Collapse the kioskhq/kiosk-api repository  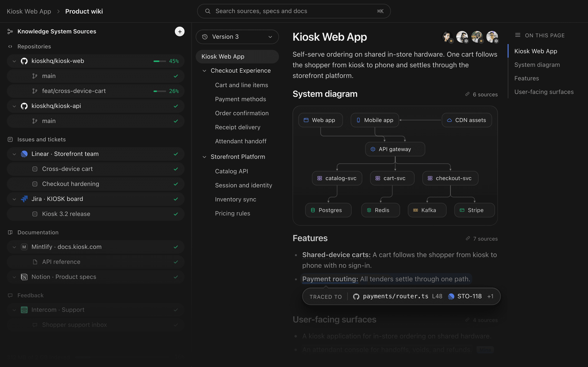tap(14, 106)
